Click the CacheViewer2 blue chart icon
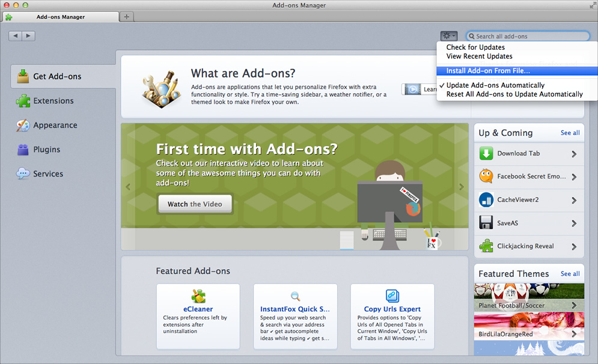Viewport: 598px width, 364px height. click(x=486, y=200)
